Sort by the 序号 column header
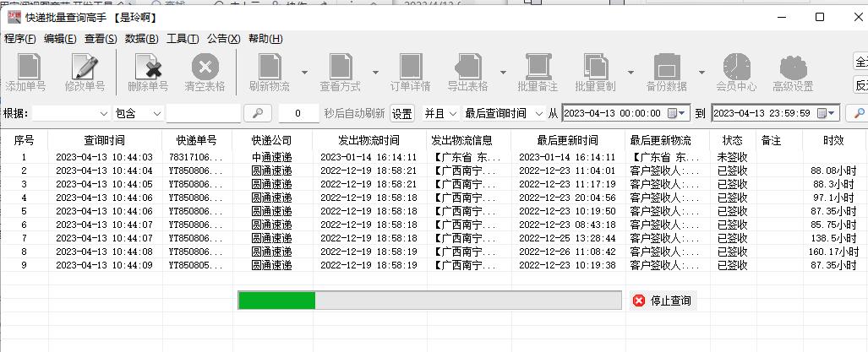This screenshot has width=868, height=352. click(24, 140)
